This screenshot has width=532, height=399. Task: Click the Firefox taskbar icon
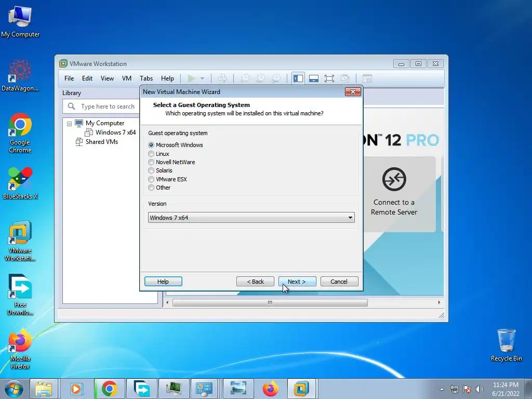coord(270,389)
